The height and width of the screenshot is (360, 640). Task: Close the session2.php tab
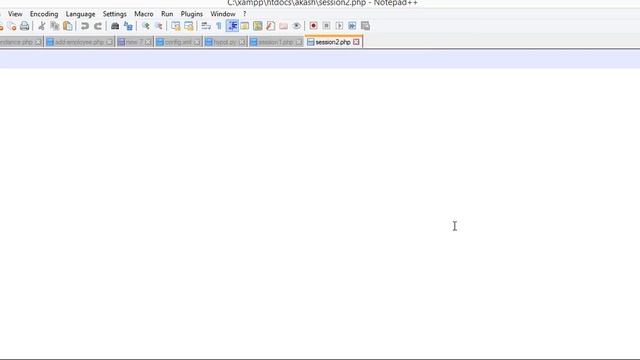pos(356,42)
